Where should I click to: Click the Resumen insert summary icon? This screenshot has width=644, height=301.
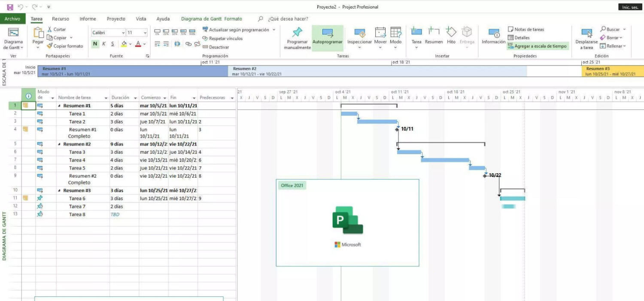pyautogui.click(x=434, y=33)
